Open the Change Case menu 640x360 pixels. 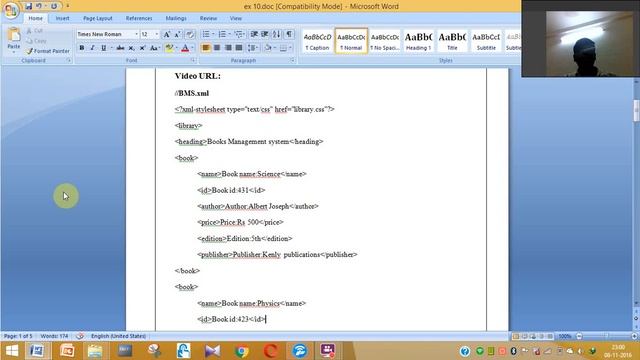click(154, 48)
